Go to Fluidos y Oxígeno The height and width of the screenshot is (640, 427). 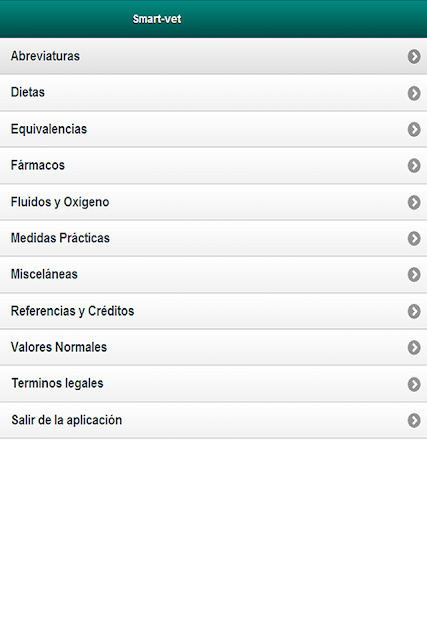click(x=214, y=202)
